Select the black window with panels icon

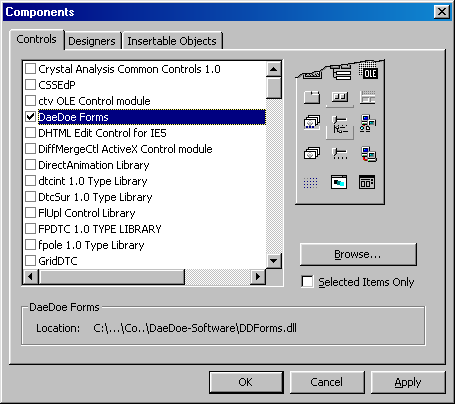point(367,182)
